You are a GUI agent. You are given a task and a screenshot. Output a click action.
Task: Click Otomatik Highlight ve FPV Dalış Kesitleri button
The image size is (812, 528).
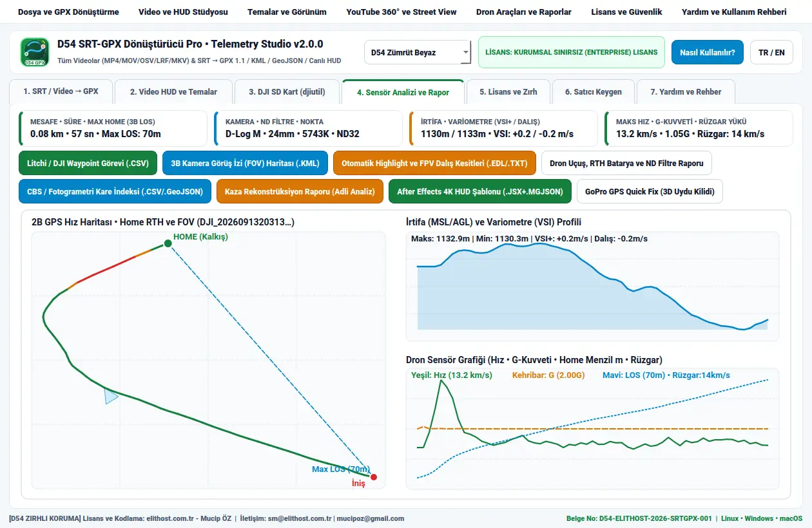(x=434, y=163)
